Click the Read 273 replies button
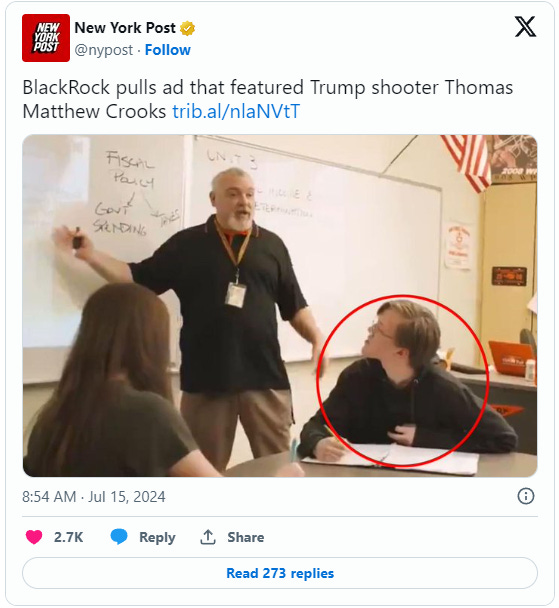 tap(280, 573)
